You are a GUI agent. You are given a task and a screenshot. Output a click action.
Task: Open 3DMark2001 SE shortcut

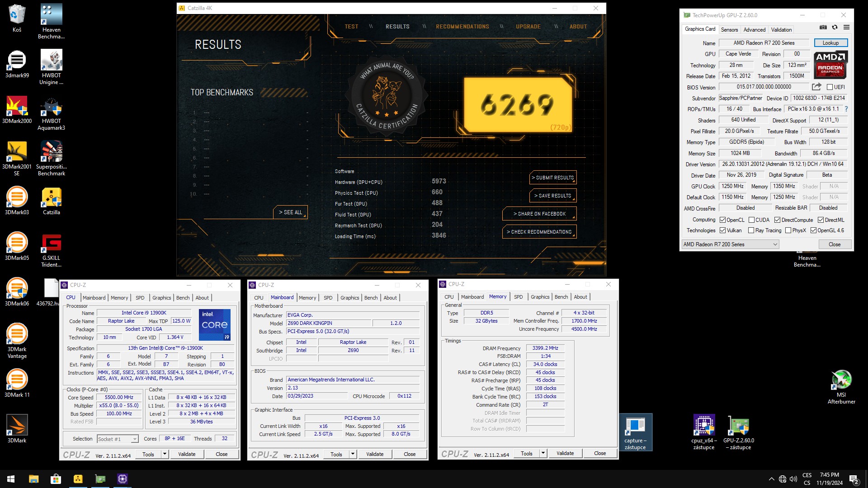coord(17,158)
